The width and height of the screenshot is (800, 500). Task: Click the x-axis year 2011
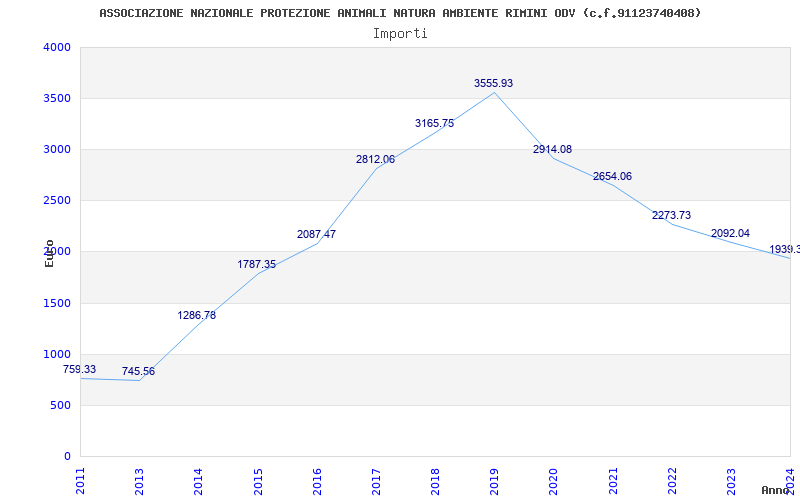point(80,481)
